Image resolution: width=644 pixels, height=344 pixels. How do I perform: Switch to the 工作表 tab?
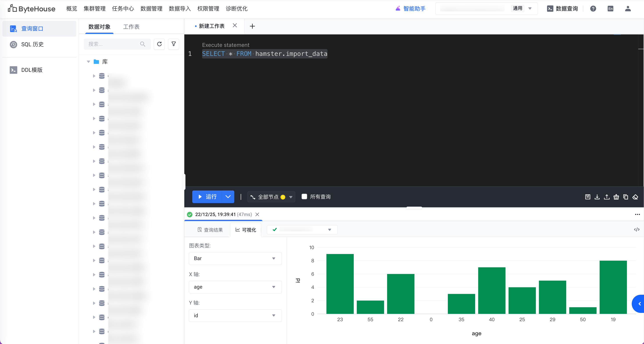coord(131,27)
